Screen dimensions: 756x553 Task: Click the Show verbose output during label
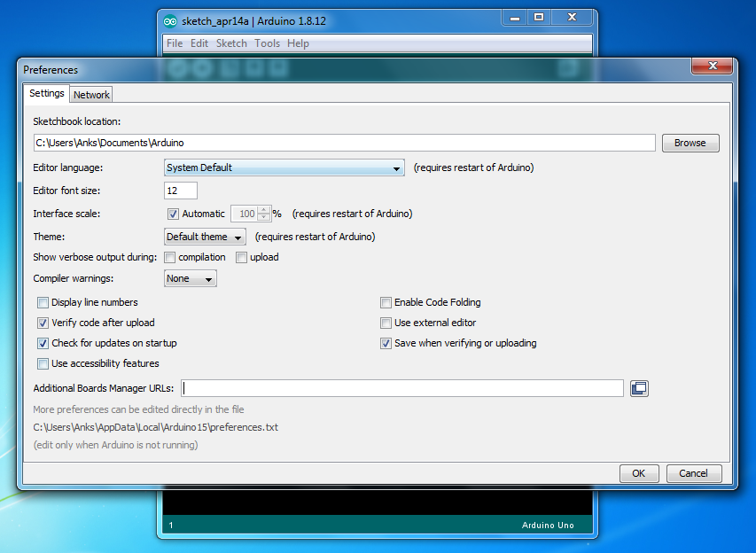pyautogui.click(x=95, y=258)
